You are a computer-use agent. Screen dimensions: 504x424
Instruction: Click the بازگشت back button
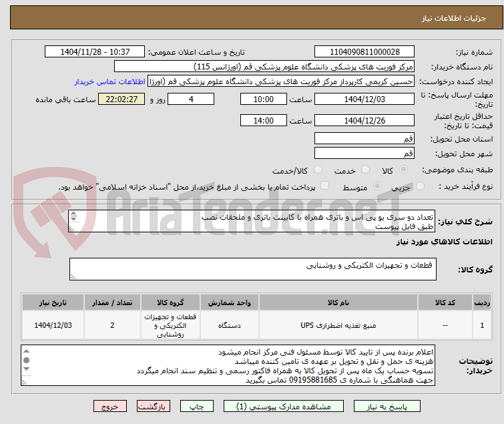[x=154, y=407]
